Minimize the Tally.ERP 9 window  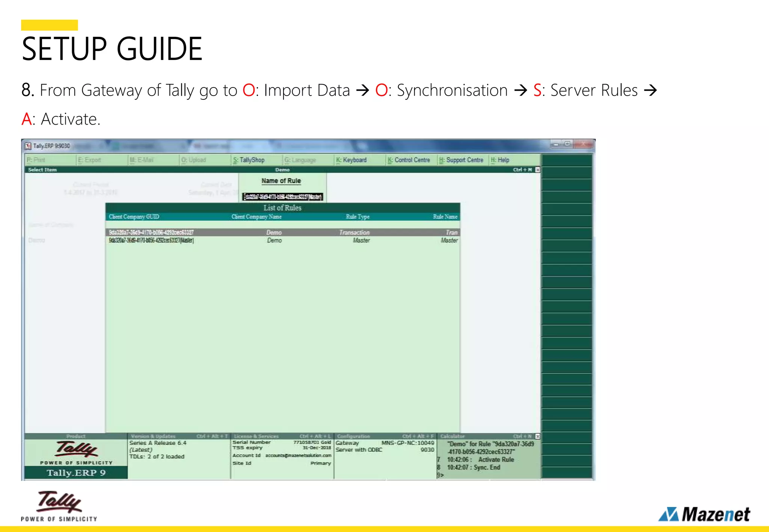click(556, 144)
